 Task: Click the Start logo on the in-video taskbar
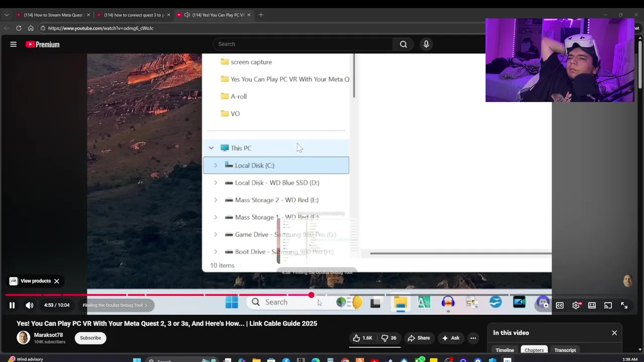(x=232, y=302)
